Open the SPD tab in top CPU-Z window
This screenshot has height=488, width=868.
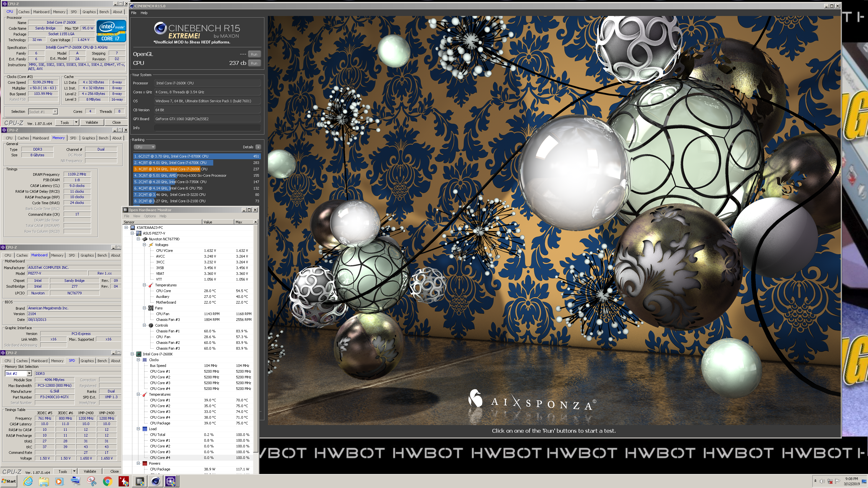(74, 12)
